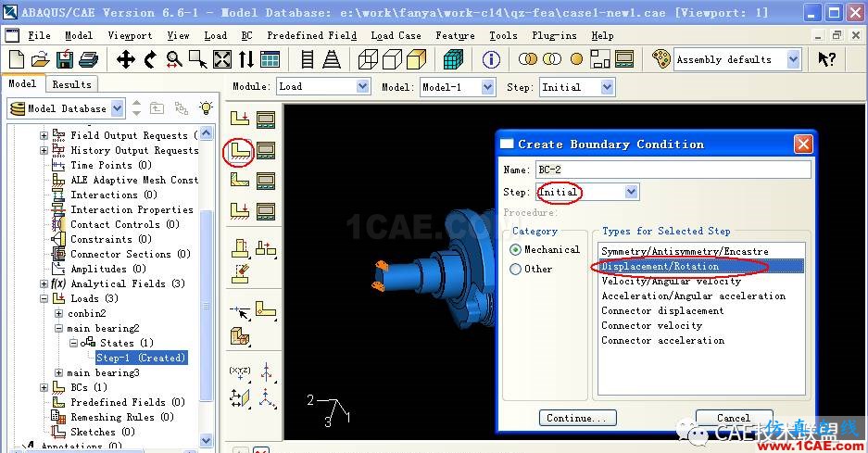Save the model database with the floppy icon
Image resolution: width=868 pixels, height=453 pixels.
point(65,59)
